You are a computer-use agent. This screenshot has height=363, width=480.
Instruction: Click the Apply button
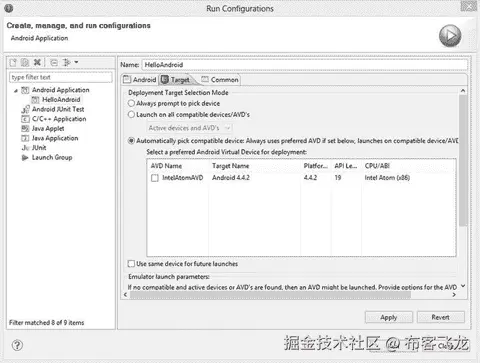(389, 317)
